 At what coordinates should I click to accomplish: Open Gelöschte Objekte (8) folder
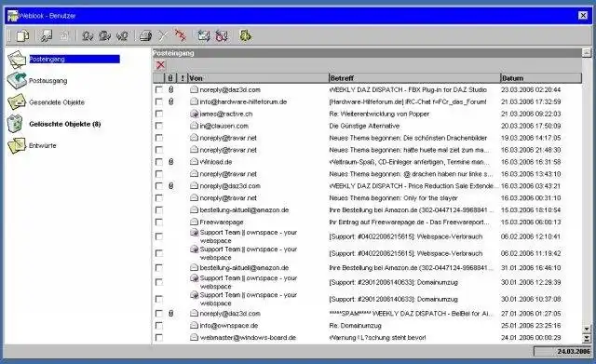point(65,124)
